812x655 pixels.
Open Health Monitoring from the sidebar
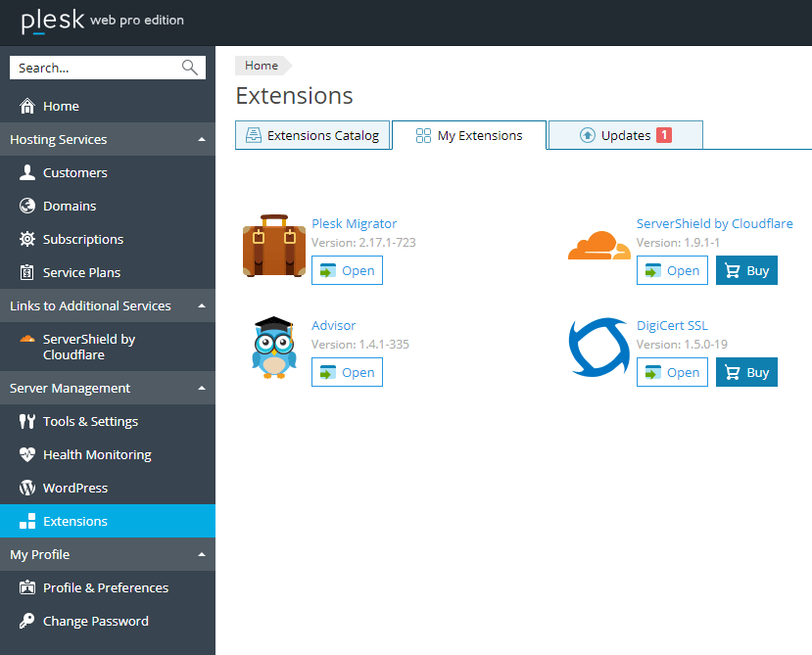point(97,454)
